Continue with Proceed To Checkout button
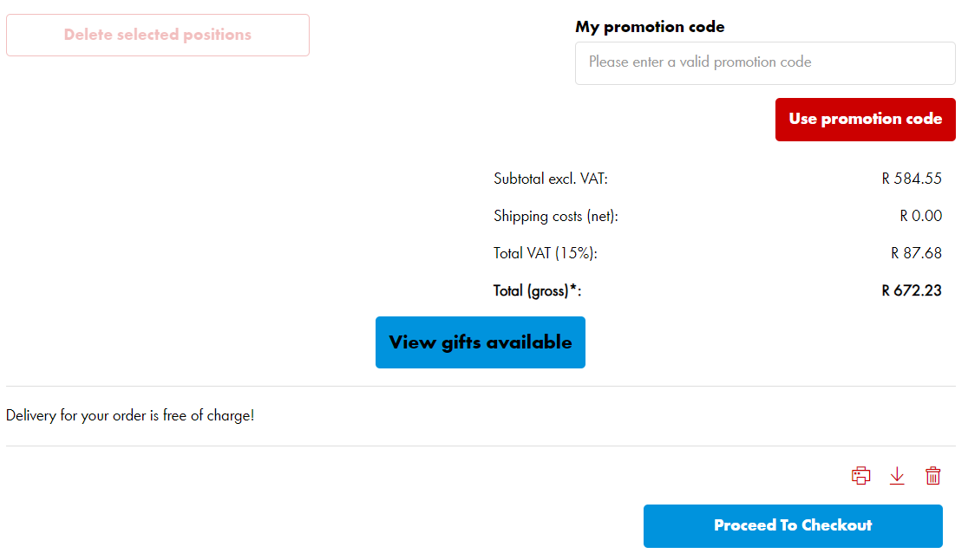 793,526
